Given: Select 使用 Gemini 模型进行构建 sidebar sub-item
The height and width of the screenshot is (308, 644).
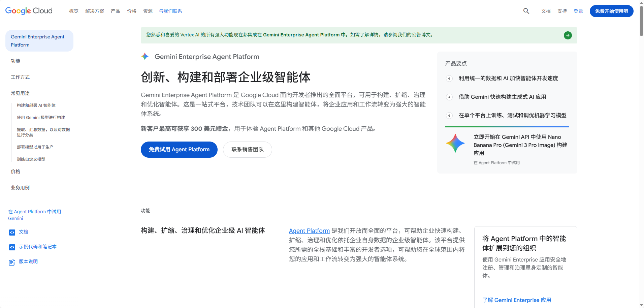Looking at the screenshot, I should coord(41,118).
